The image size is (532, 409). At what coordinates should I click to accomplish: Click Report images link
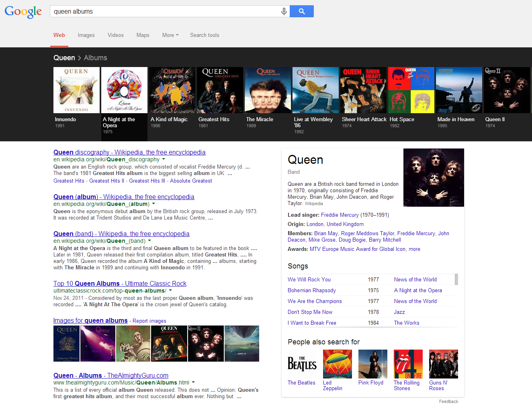click(x=149, y=321)
